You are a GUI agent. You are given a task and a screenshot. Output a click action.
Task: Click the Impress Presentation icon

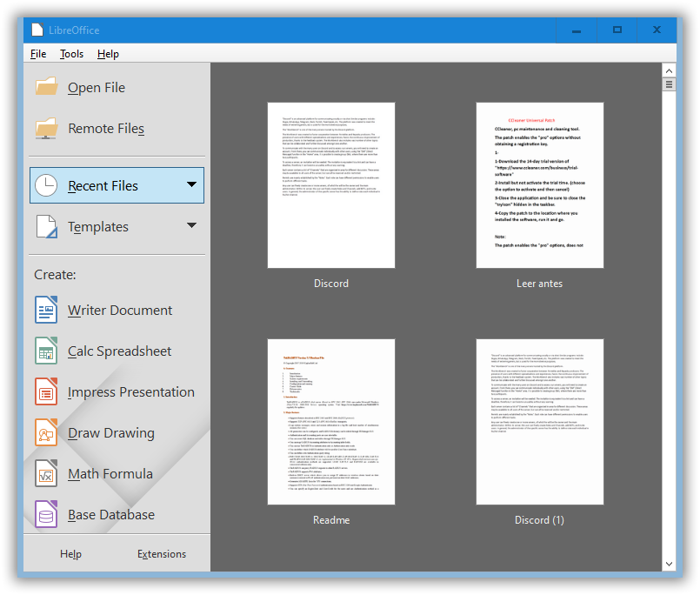46,391
